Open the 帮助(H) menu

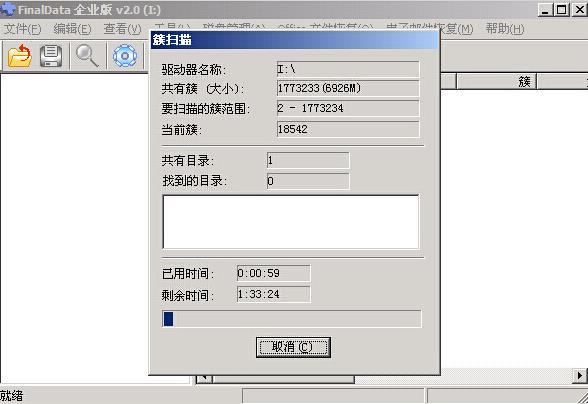(x=505, y=29)
